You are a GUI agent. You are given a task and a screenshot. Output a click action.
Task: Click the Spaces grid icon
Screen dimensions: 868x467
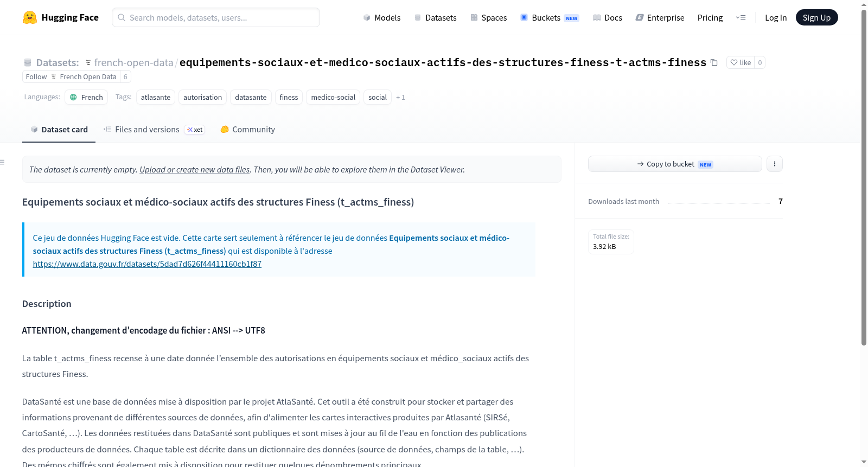click(474, 17)
